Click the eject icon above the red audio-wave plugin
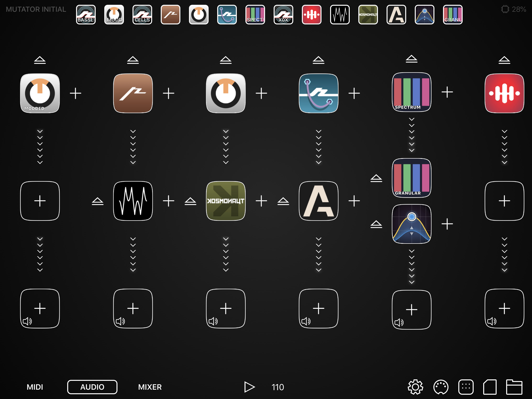Viewport: 532px width, 399px height. coord(504,60)
